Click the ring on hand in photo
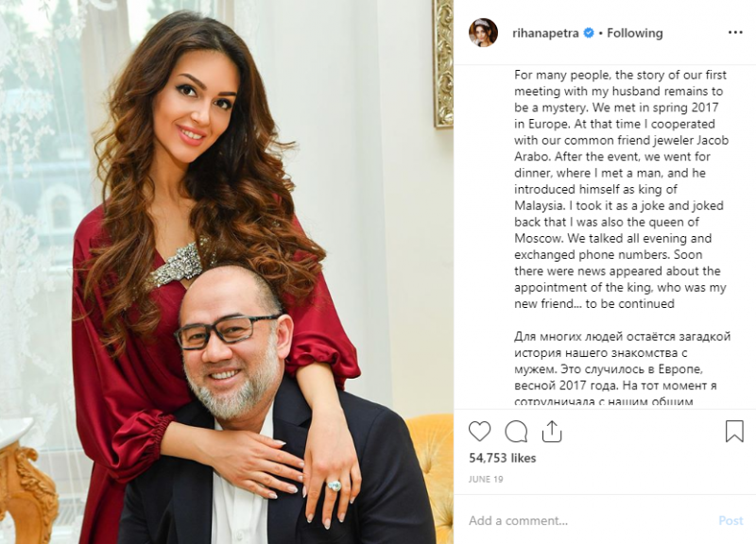The width and height of the screenshot is (756, 544). point(334,485)
